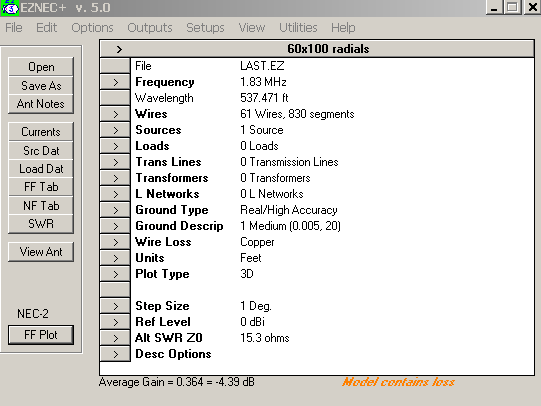Open the Options menu

pos(92,28)
